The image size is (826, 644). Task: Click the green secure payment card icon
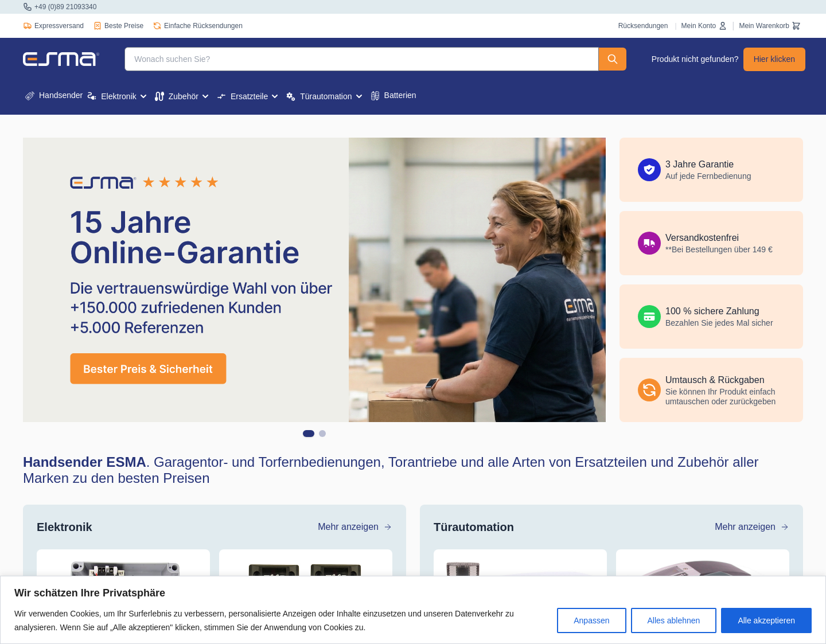(649, 317)
